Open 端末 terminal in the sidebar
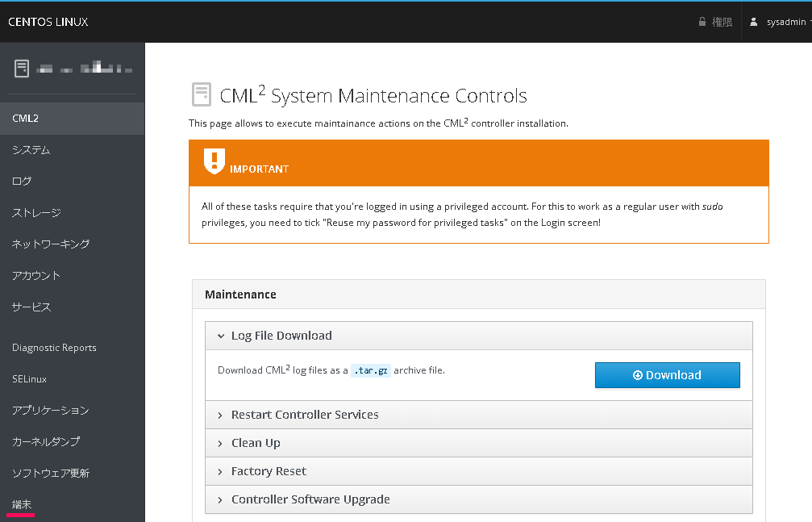This screenshot has height=522, width=812. 72,504
